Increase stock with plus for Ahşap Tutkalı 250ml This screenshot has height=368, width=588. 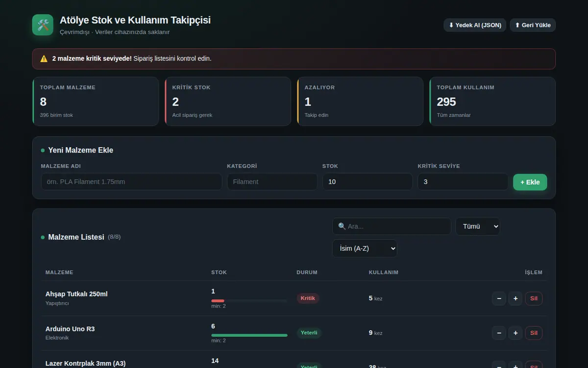pos(515,298)
